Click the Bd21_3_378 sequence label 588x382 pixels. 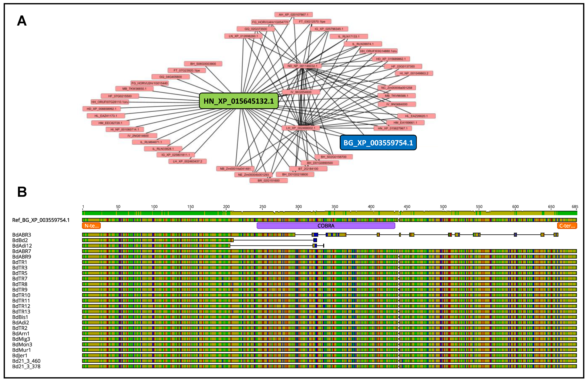coord(26,366)
